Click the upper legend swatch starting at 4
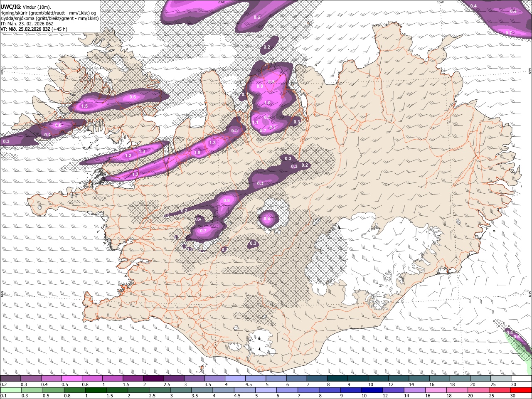Image resolution: width=532 pixels, height=399 pixels. [235, 379]
